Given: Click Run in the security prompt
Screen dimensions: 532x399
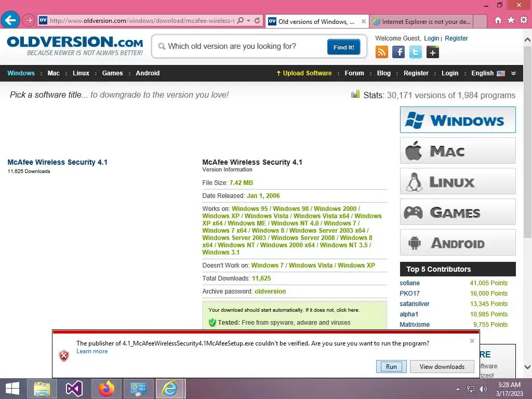Looking at the screenshot, I should [391, 366].
